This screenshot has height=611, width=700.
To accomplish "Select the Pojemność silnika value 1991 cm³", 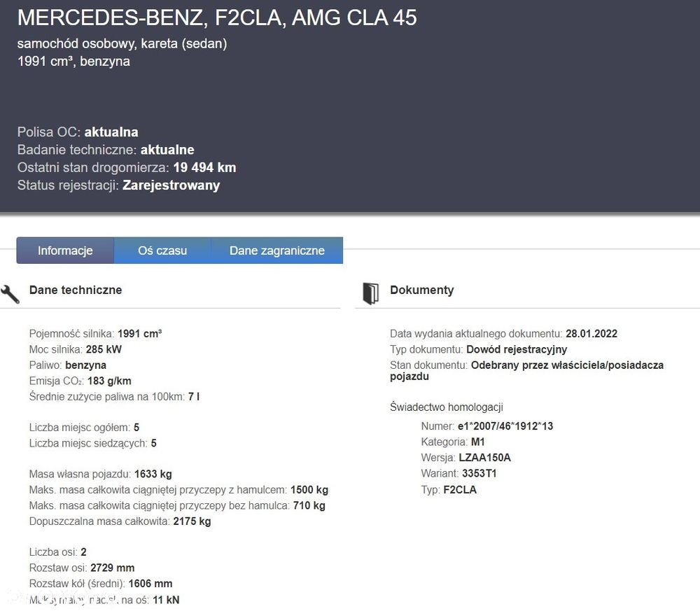I will pos(140,334).
